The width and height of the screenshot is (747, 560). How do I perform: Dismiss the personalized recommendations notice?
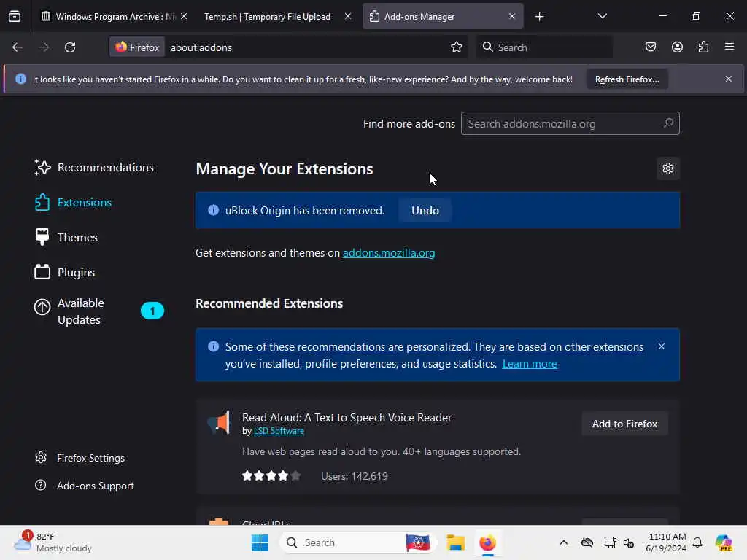tap(661, 346)
